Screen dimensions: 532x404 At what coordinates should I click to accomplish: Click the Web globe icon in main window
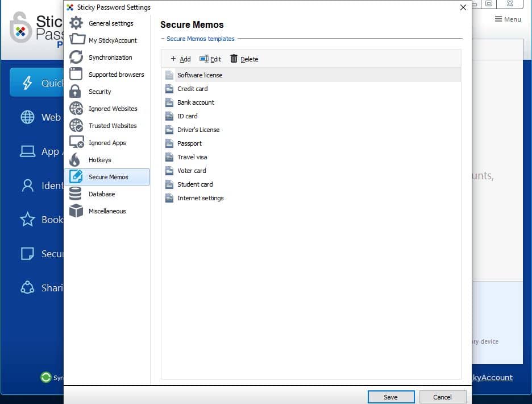[27, 117]
